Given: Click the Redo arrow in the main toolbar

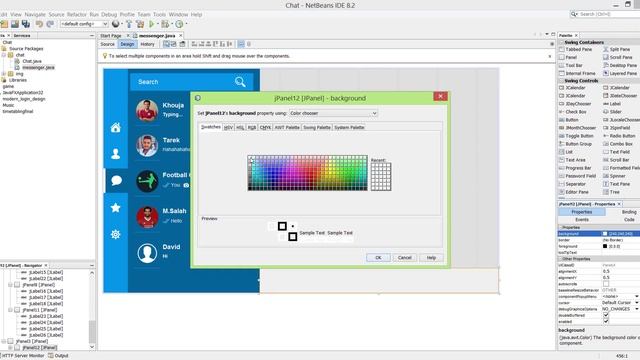Looking at the screenshot, I should click(x=50, y=24).
